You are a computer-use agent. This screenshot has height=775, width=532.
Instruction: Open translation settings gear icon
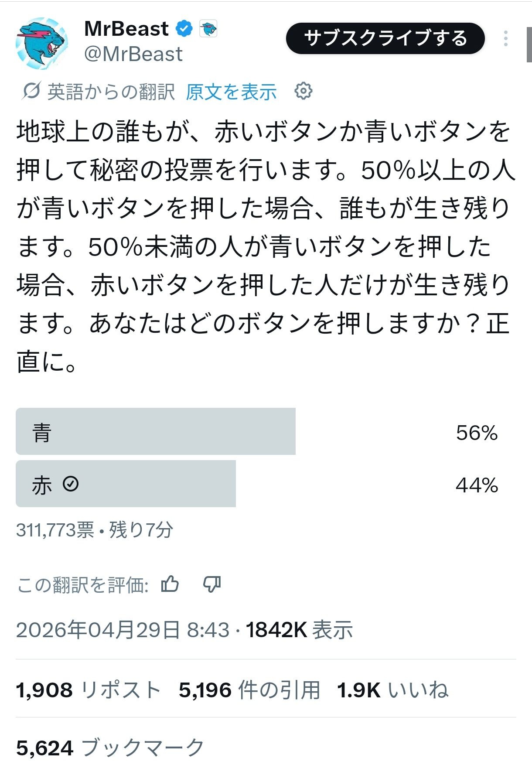coord(303,91)
